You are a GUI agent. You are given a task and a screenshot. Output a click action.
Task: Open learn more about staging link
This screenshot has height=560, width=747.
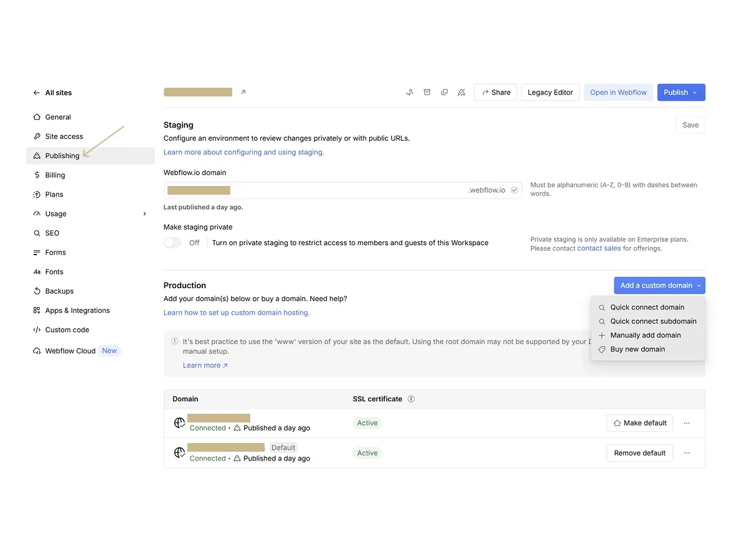pyautogui.click(x=243, y=152)
